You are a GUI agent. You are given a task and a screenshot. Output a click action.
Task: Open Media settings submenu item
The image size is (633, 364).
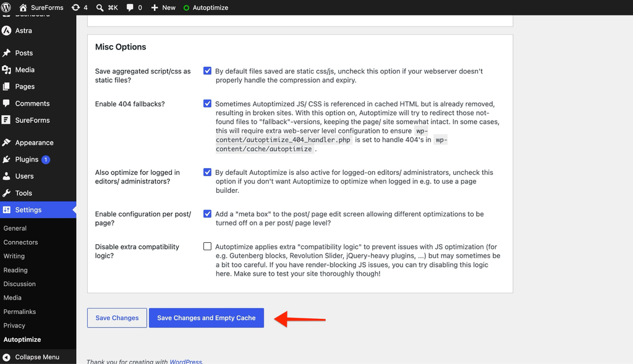click(12, 297)
